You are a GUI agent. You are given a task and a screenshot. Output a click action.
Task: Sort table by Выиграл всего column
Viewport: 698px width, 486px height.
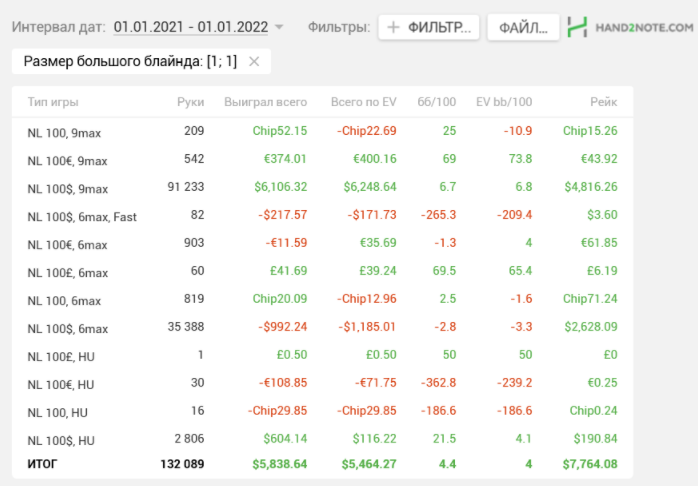(x=265, y=102)
